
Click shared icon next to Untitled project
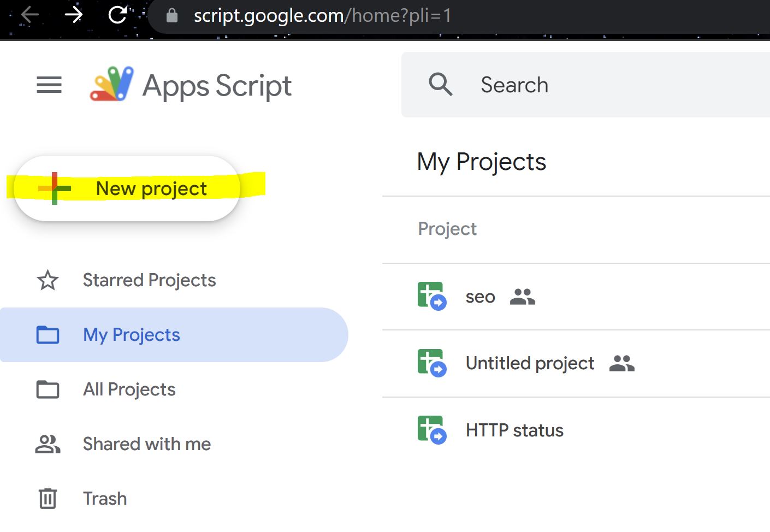(x=621, y=363)
